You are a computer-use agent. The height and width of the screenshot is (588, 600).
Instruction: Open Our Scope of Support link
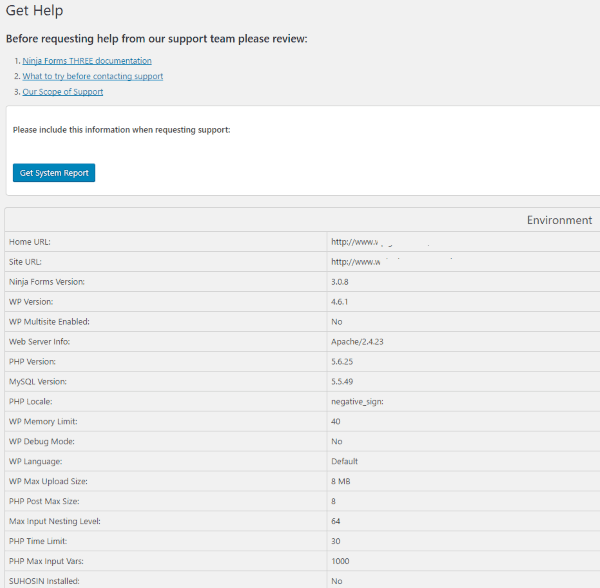(x=63, y=92)
